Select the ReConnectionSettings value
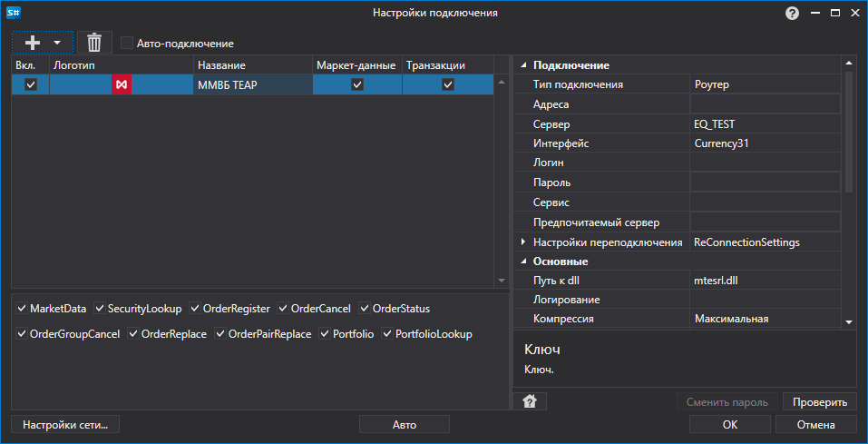 pos(765,242)
